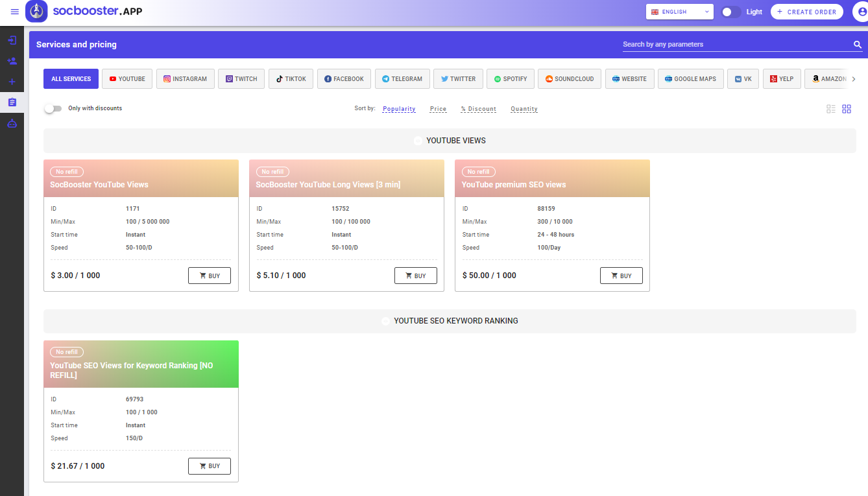Screen dimensions: 868x496
Task: Click the 24 - 48 hours start time
Action: [556, 235]
